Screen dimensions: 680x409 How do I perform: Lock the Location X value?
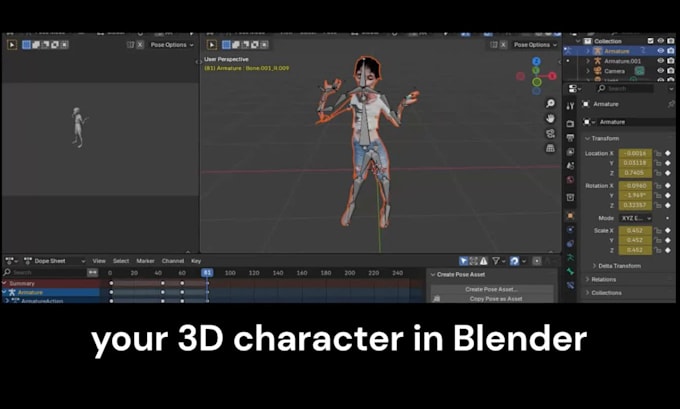[658, 153]
